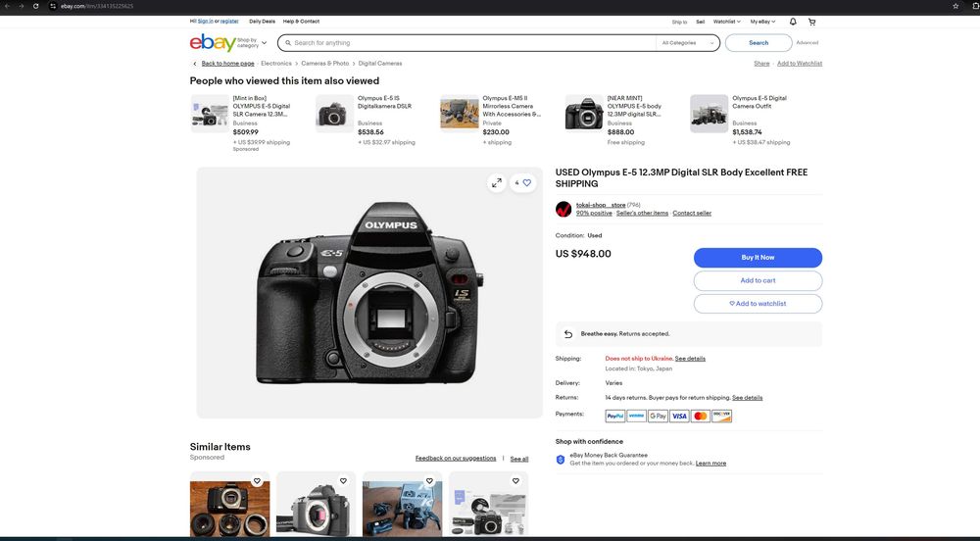Click in the Search for anything field

468,43
